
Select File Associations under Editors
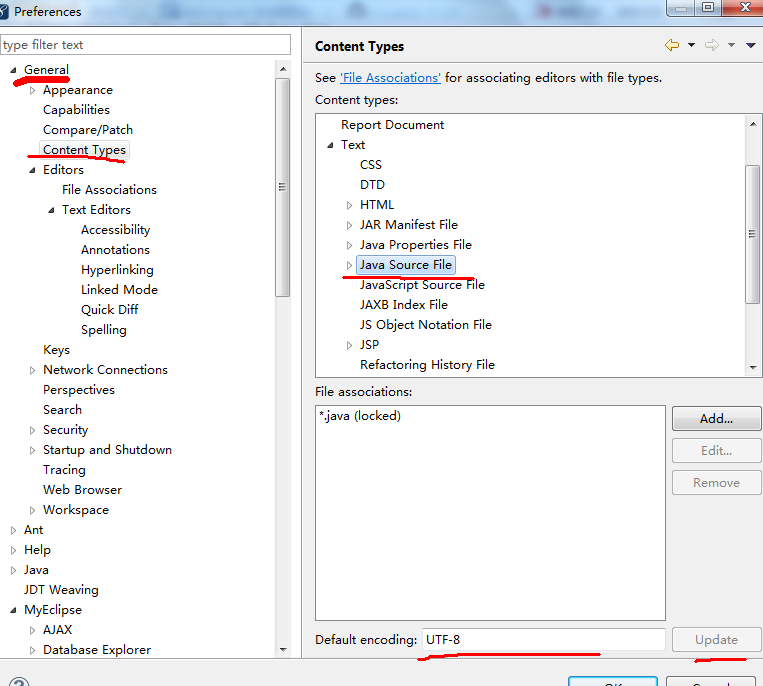(x=109, y=189)
